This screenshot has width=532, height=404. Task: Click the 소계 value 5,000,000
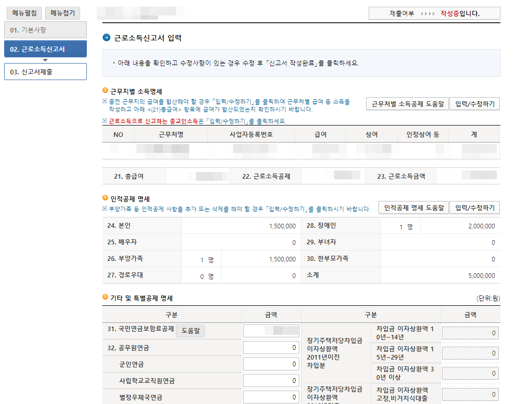[481, 276]
